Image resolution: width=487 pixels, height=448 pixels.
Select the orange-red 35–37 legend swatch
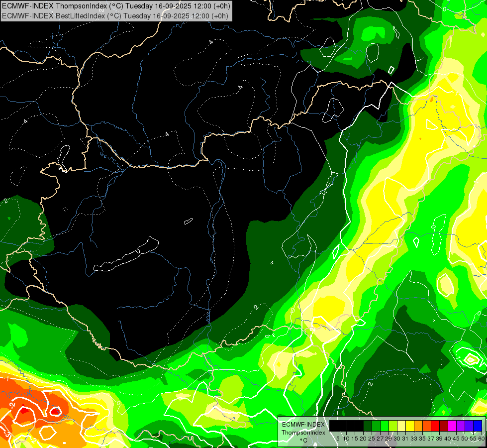pos(427,426)
